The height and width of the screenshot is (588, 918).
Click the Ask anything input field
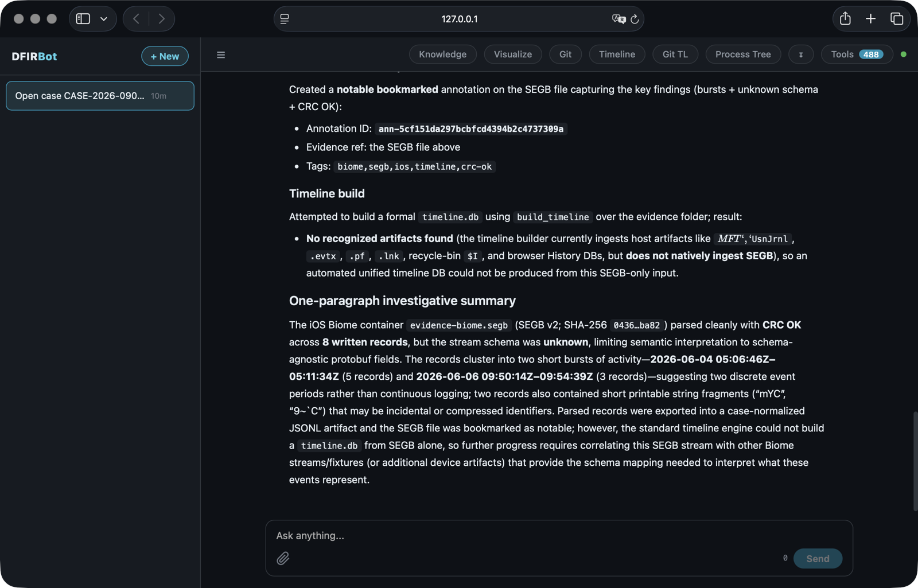pos(559,535)
